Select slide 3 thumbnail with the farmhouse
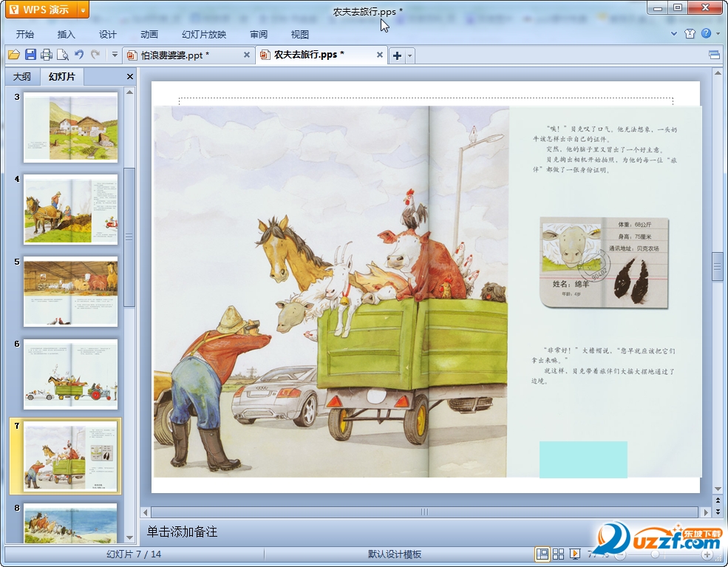 (x=70, y=127)
